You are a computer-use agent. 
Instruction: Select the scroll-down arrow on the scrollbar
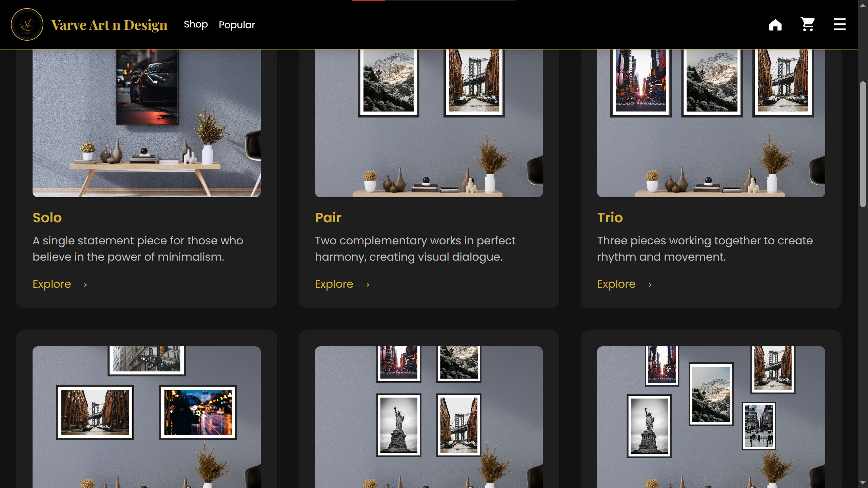pos(862,483)
